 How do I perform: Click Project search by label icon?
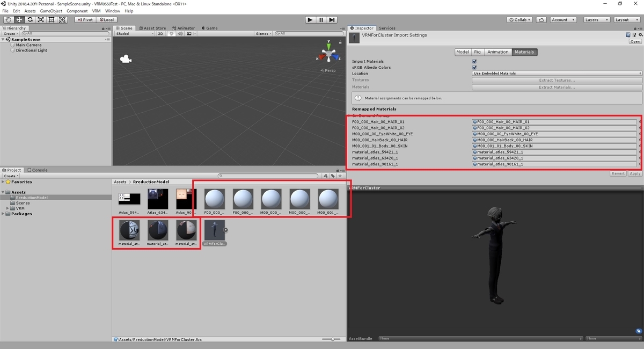coord(333,176)
